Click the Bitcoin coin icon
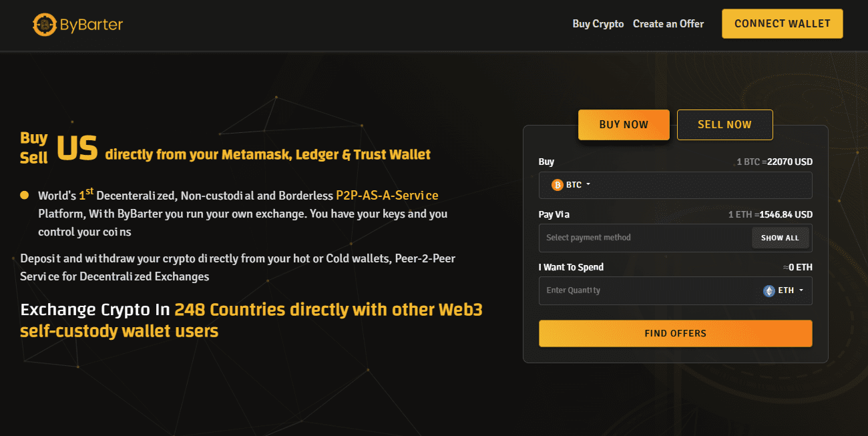868x436 pixels. [x=557, y=185]
